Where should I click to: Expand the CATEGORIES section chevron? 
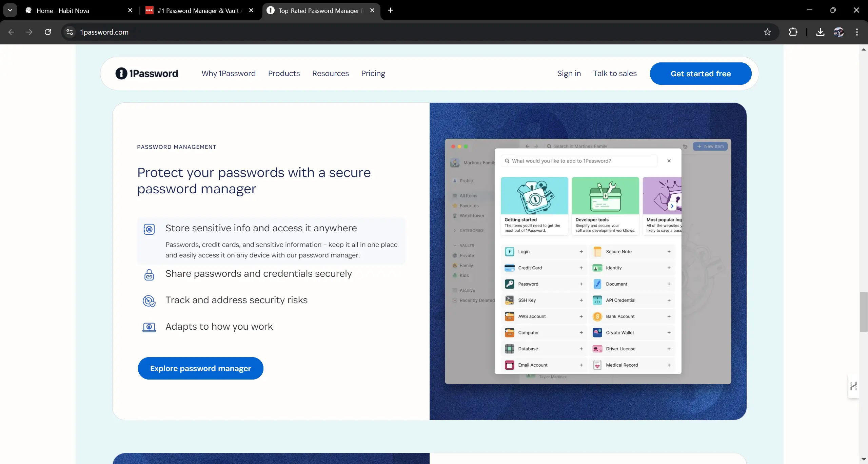(x=455, y=231)
